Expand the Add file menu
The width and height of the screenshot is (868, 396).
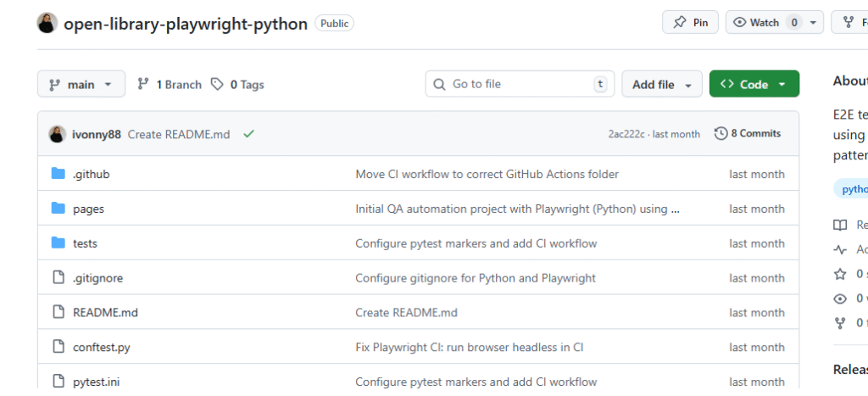tap(662, 84)
